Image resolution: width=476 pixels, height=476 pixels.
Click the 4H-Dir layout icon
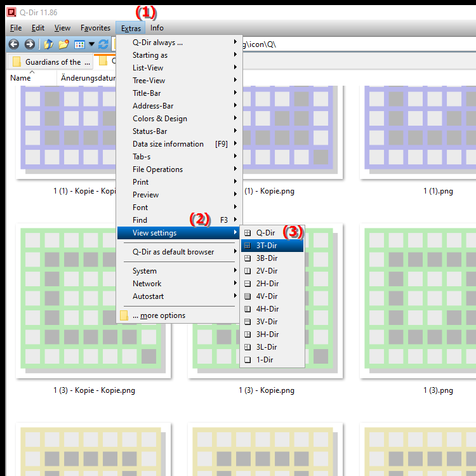(x=248, y=309)
